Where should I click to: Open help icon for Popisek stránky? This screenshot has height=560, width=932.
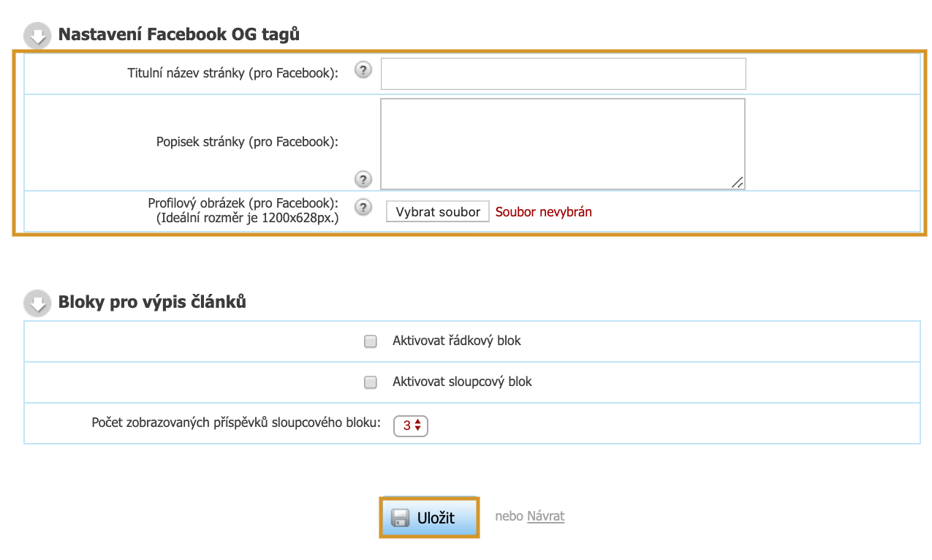(x=363, y=179)
